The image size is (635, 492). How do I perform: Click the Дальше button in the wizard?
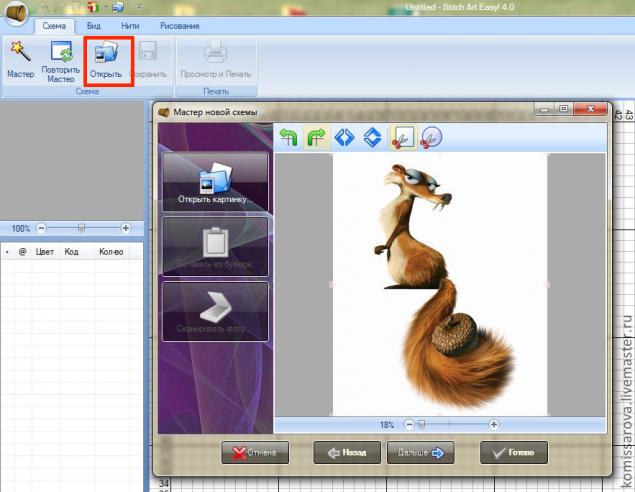coord(420,452)
